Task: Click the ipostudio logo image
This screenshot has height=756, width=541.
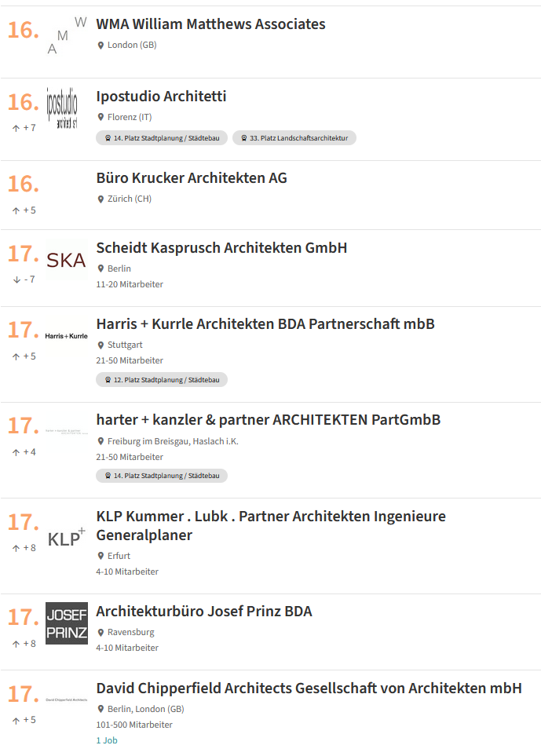Action: tap(63, 108)
